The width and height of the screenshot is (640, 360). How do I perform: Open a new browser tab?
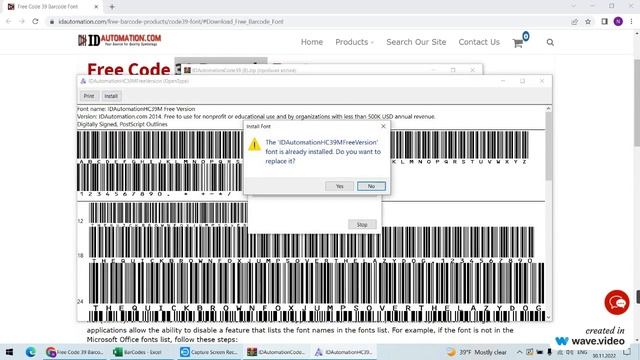pos(112,7)
